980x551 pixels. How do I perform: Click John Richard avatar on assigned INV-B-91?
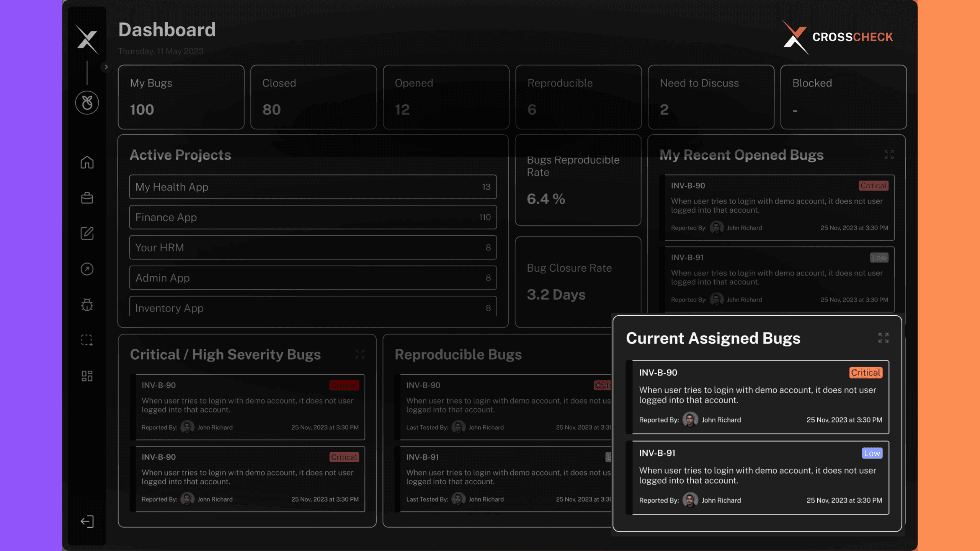690,500
